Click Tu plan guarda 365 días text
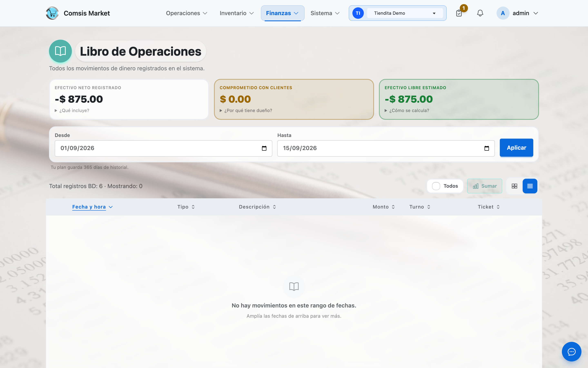Image resolution: width=588 pixels, height=368 pixels. pos(89,167)
